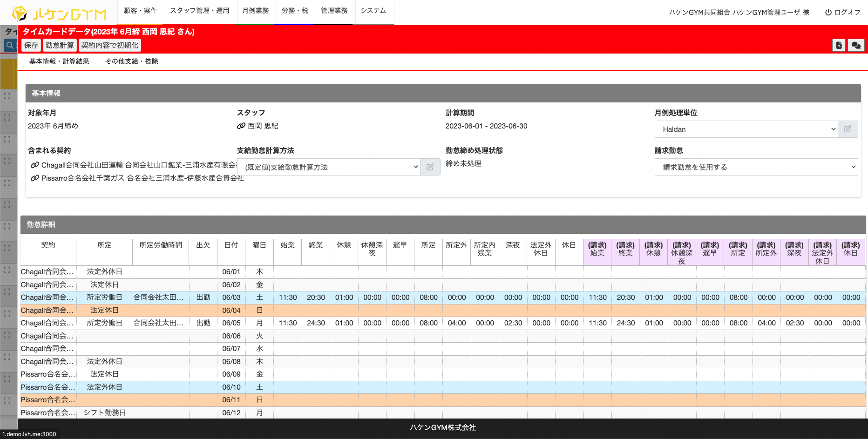Click 終業 cell 20:30 on 06/03 row
This screenshot has width=868, height=439.
coord(316,297)
